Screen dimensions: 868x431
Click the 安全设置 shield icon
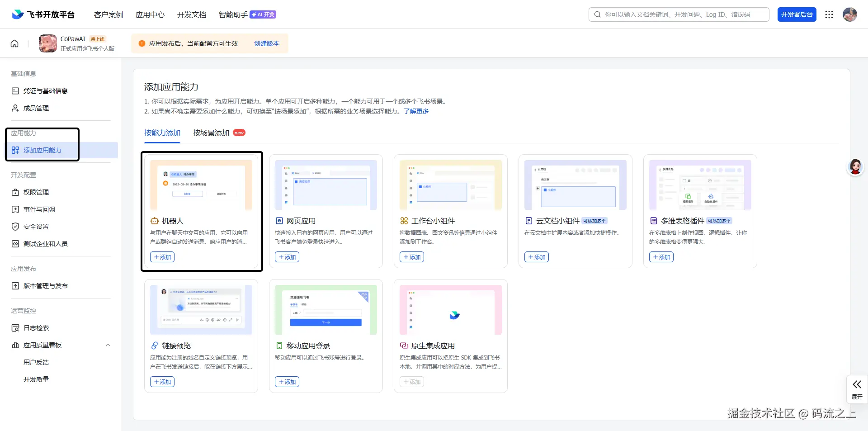[x=15, y=227]
